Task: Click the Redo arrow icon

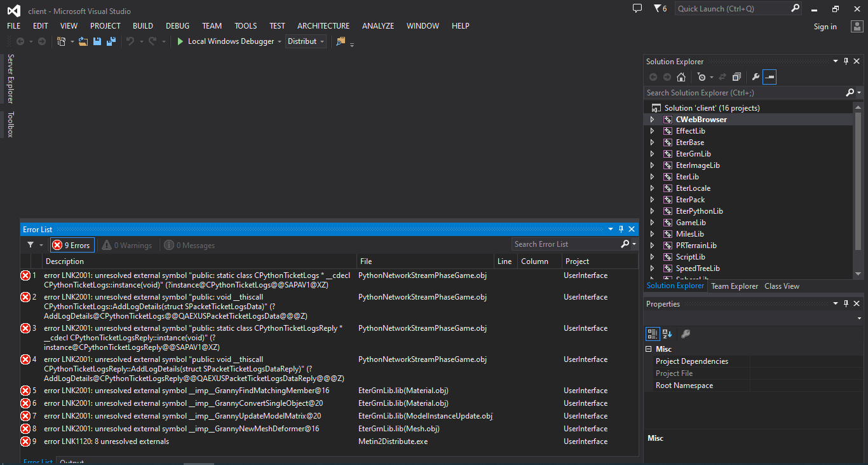Action: pyautogui.click(x=153, y=41)
